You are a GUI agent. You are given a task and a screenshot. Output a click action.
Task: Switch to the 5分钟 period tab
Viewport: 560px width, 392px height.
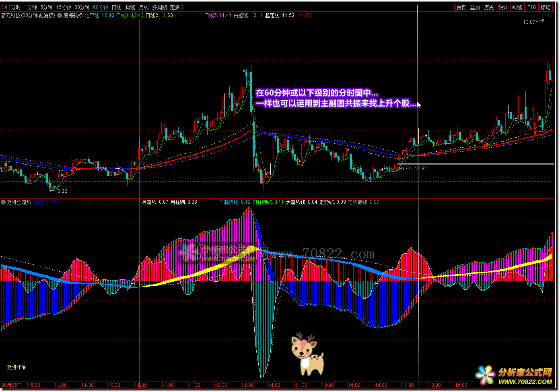(x=46, y=7)
